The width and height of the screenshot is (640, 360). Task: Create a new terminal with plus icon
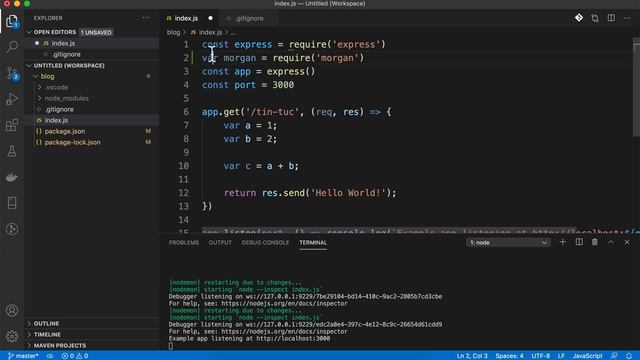pos(562,242)
